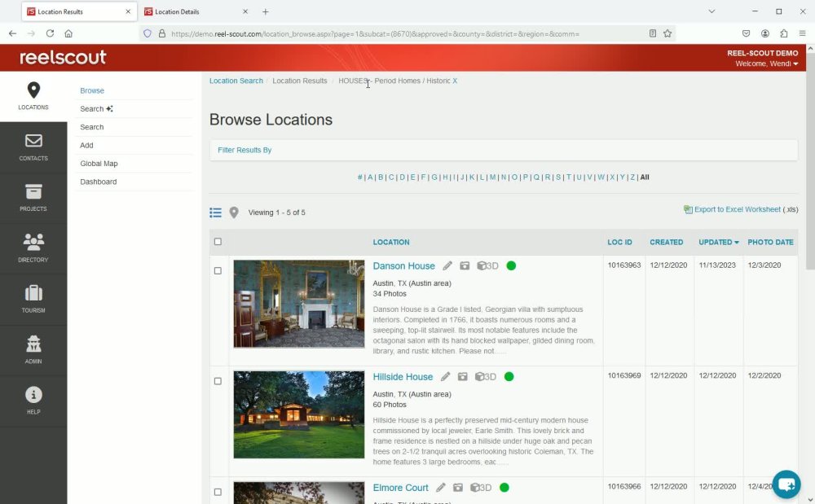Expand the Welcome, Wendi user menu
This screenshot has width=815, height=504.
coord(766,64)
